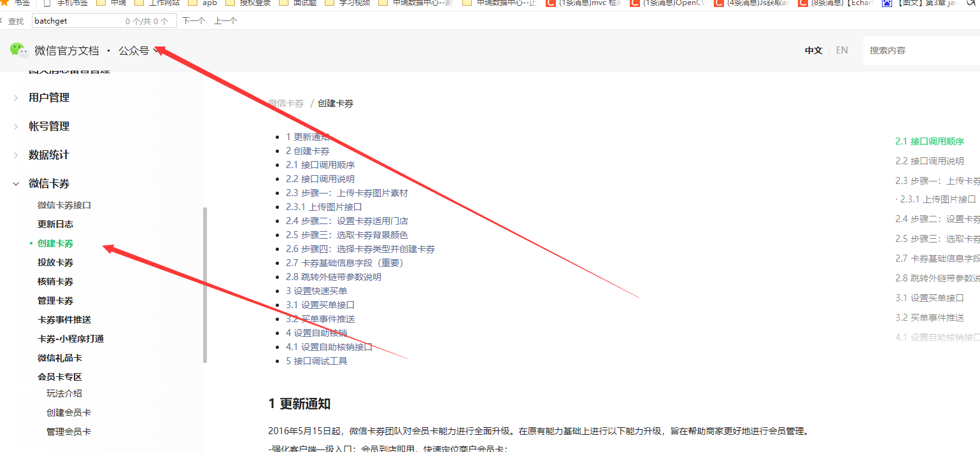Expand 数据统计 with its chevron
980x452 pixels.
pyautogui.click(x=16, y=155)
